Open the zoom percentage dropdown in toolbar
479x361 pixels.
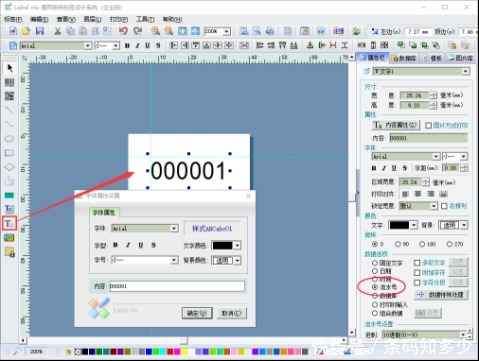coord(227,32)
